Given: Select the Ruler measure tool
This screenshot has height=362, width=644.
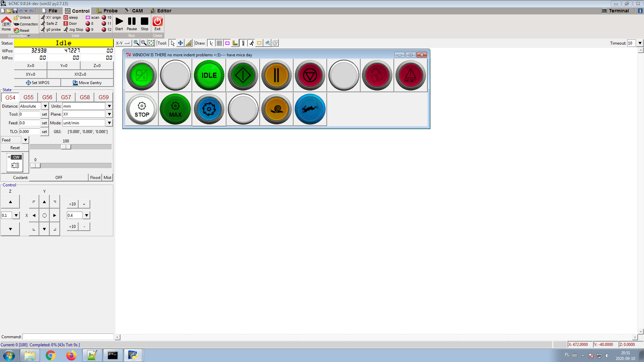Looking at the screenshot, I should tap(189, 43).
